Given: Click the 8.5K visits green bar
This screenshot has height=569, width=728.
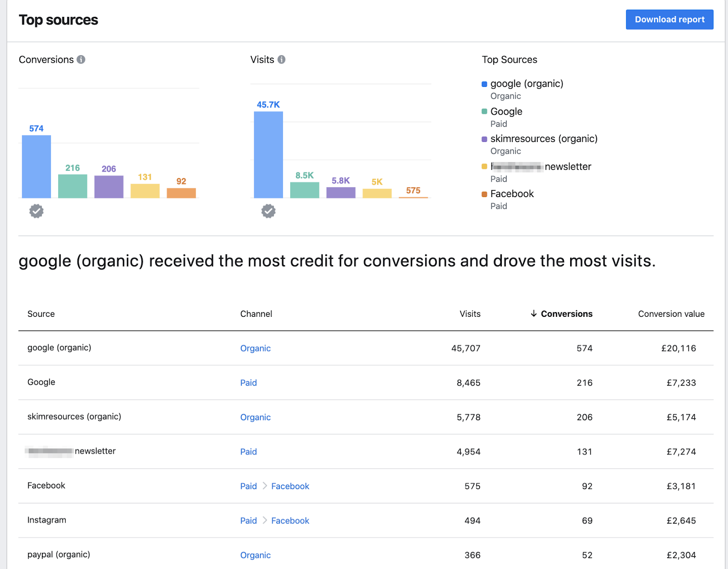Looking at the screenshot, I should [304, 190].
